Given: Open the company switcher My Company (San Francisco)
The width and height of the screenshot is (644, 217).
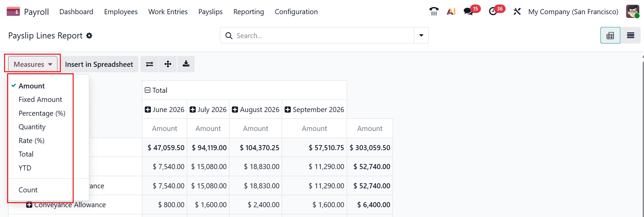Looking at the screenshot, I should 573,11.
